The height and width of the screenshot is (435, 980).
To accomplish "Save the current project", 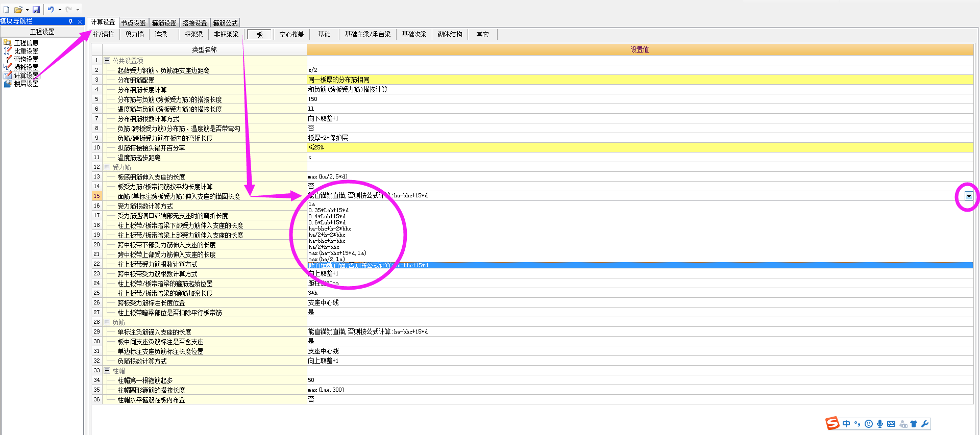I will pyautogui.click(x=36, y=10).
